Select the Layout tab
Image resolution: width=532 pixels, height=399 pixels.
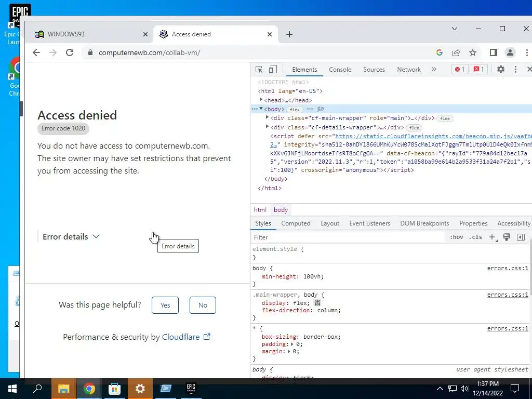[x=330, y=223]
